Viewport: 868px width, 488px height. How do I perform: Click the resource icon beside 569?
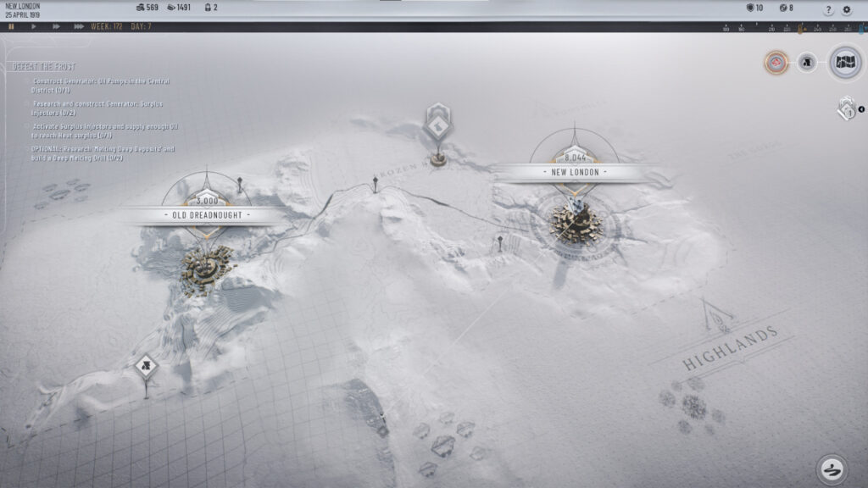point(140,8)
